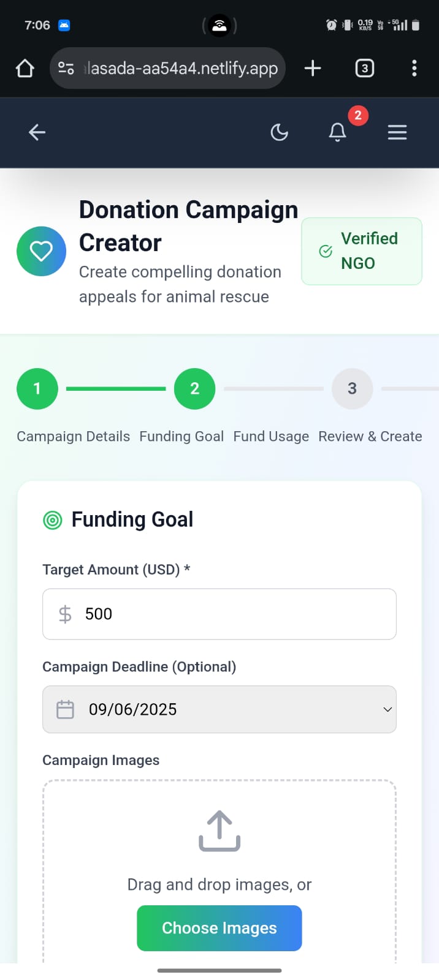Open notifications via bell icon
This screenshot has height=980, width=439.
coord(337,132)
